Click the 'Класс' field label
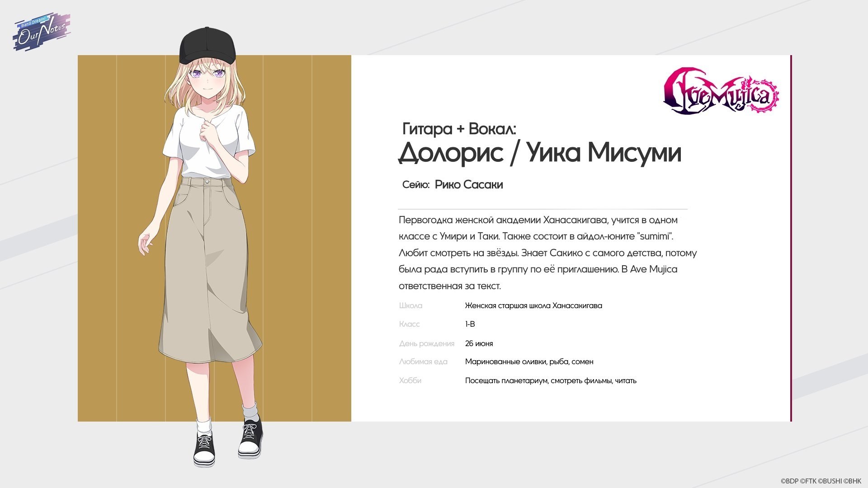The height and width of the screenshot is (488, 868). [409, 324]
